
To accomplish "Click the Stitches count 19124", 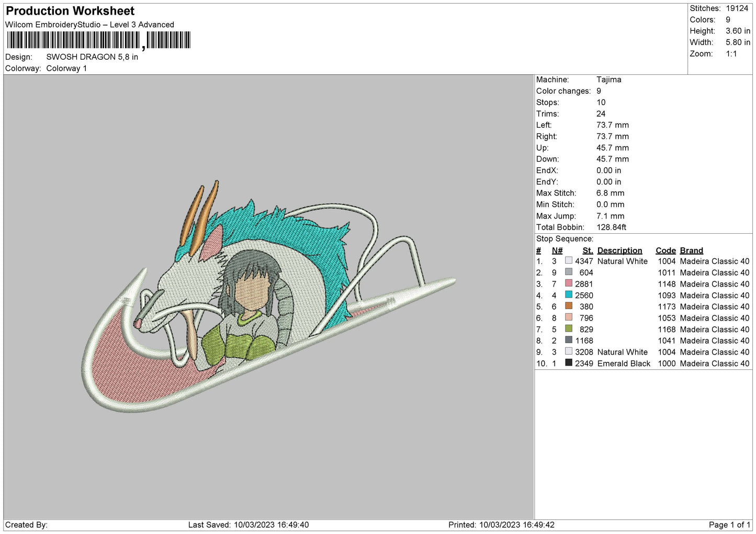I will [737, 8].
